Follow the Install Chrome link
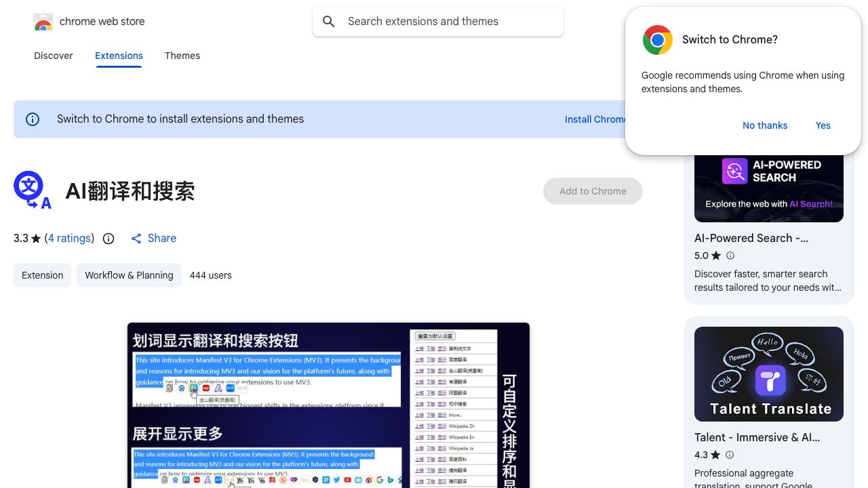Screen dimensions: 868x488 (595, 119)
